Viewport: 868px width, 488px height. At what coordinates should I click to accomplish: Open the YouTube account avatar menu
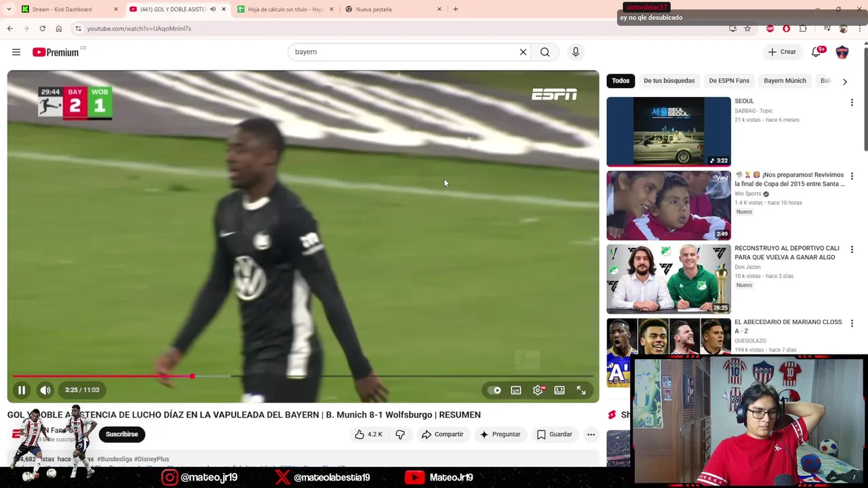point(842,52)
